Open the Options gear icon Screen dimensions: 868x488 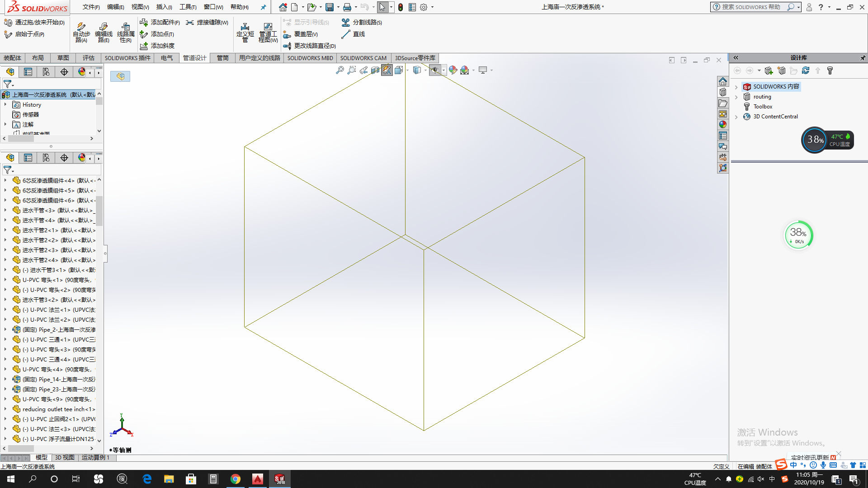(424, 7)
